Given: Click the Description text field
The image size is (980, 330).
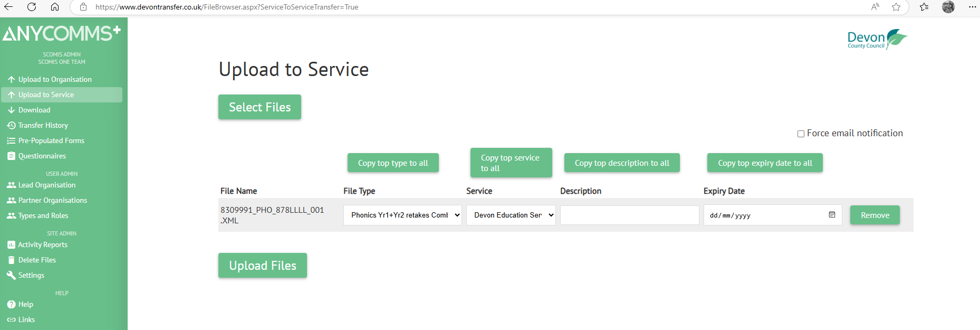Looking at the screenshot, I should click(x=629, y=215).
